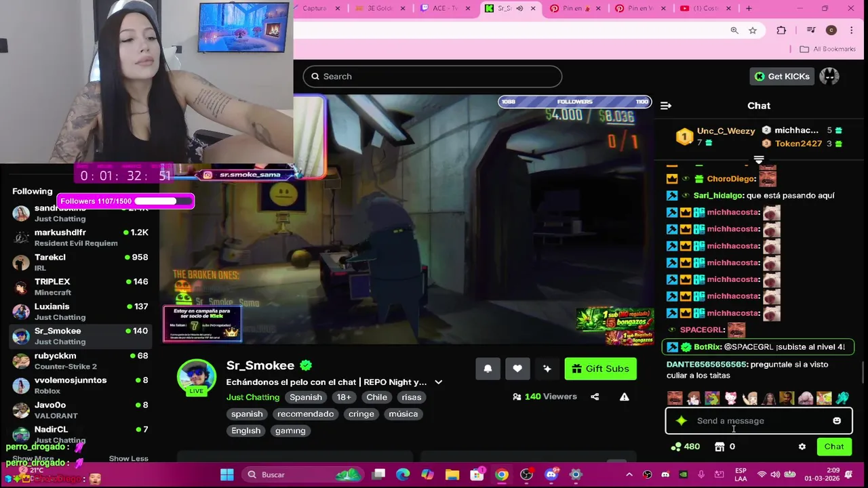Open the All Bookmarks folder

pyautogui.click(x=827, y=49)
